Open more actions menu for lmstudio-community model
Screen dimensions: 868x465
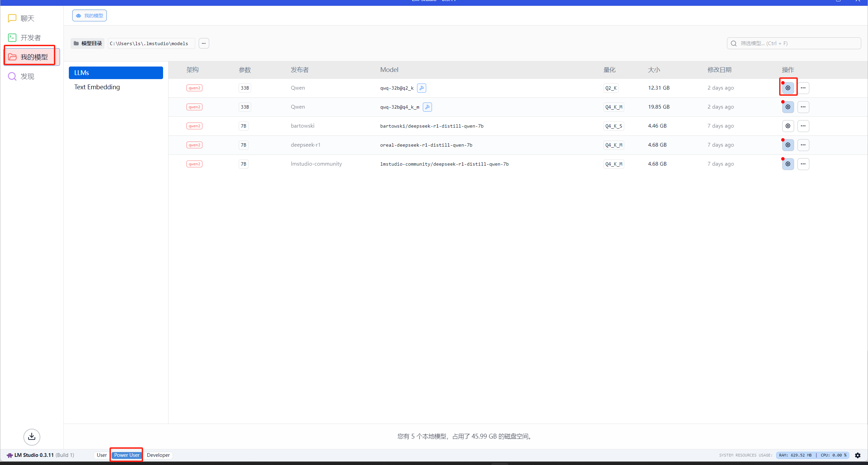click(803, 164)
